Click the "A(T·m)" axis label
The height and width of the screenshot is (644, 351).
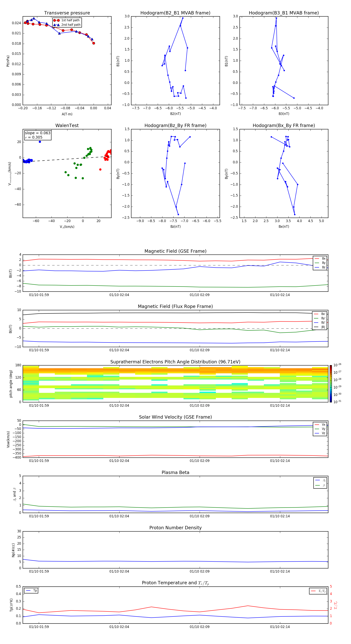pos(67,114)
